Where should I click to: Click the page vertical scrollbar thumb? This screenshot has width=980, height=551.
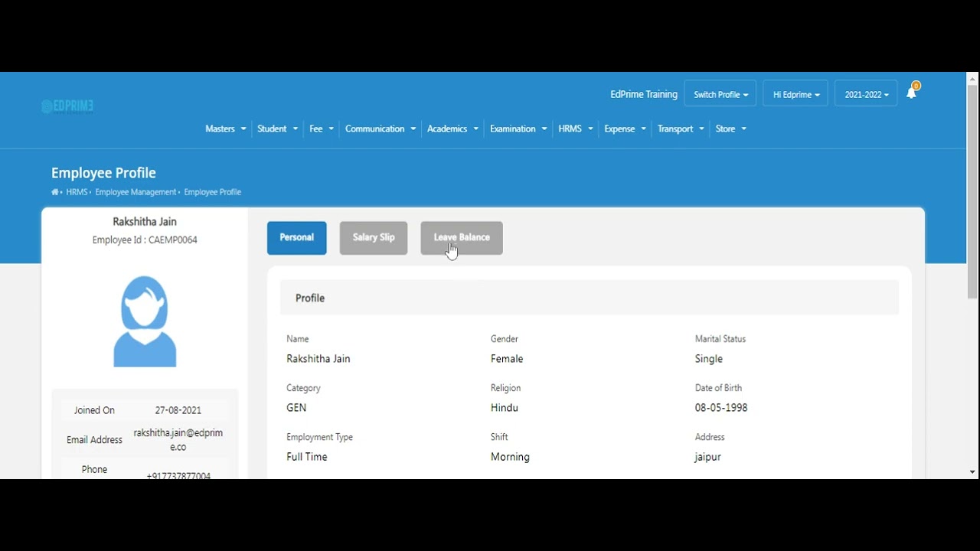point(972,191)
